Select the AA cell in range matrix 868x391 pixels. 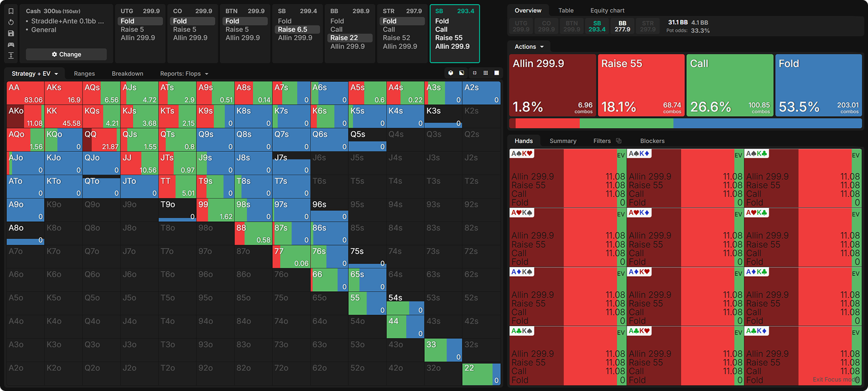[x=25, y=93]
